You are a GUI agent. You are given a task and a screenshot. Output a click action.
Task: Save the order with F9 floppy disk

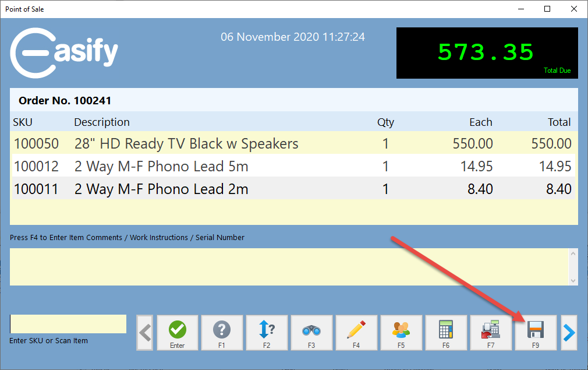pyautogui.click(x=536, y=333)
